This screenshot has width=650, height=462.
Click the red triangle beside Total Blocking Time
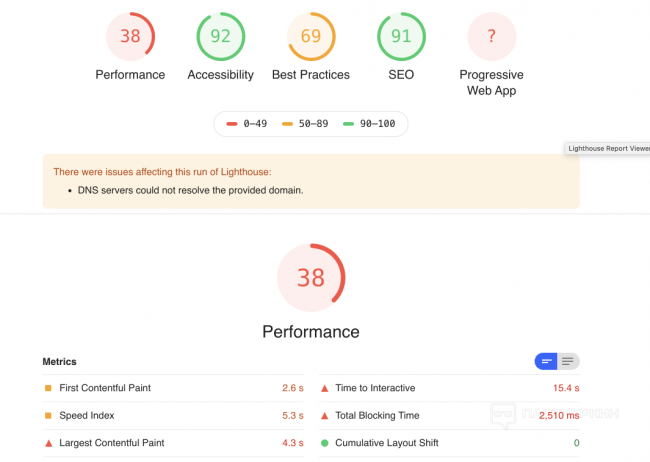point(324,415)
